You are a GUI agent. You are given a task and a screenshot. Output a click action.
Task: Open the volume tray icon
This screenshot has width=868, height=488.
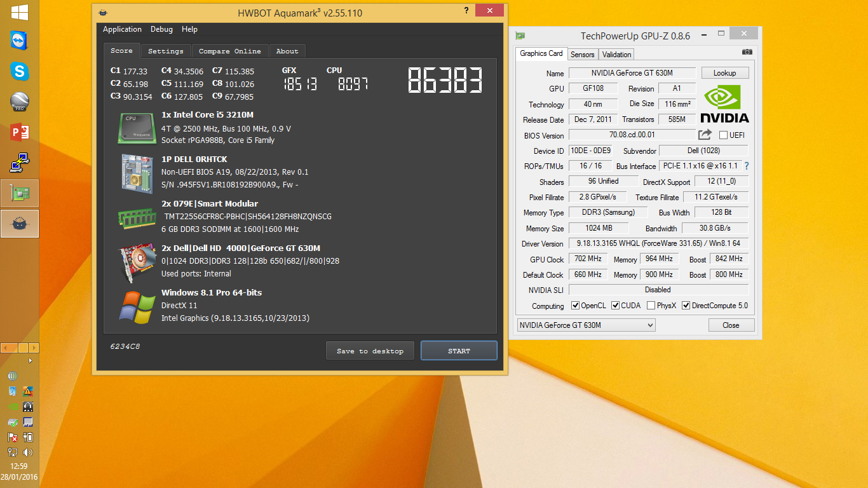27,452
